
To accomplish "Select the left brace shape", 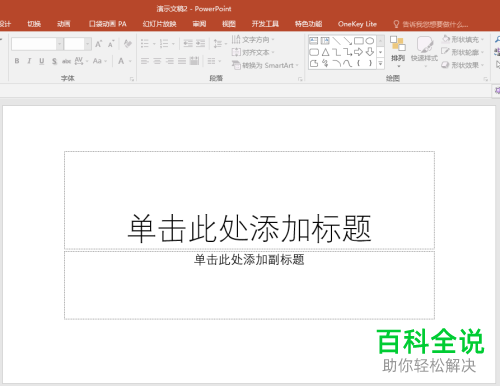I will tap(359, 63).
